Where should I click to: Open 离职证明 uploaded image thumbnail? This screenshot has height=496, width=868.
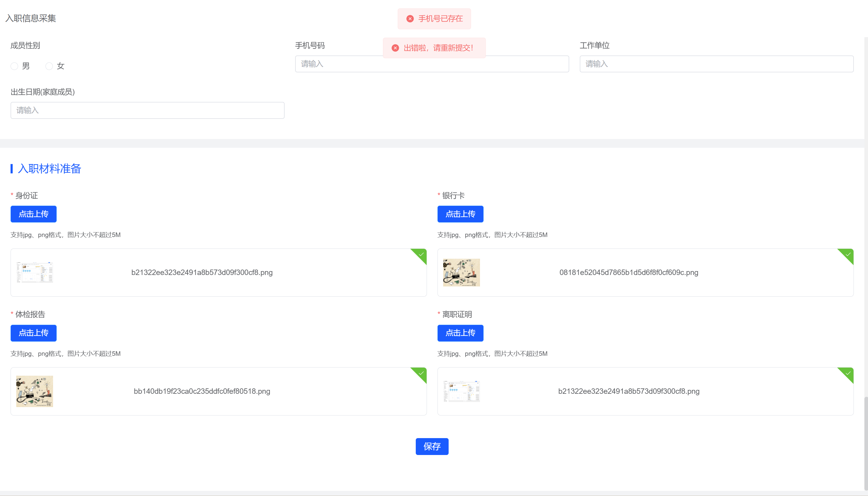point(461,391)
